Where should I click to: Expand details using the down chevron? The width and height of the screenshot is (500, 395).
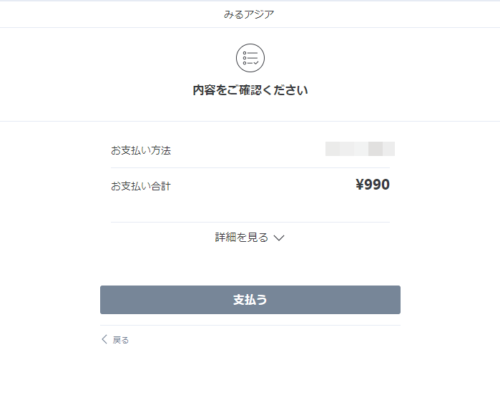click(279, 238)
